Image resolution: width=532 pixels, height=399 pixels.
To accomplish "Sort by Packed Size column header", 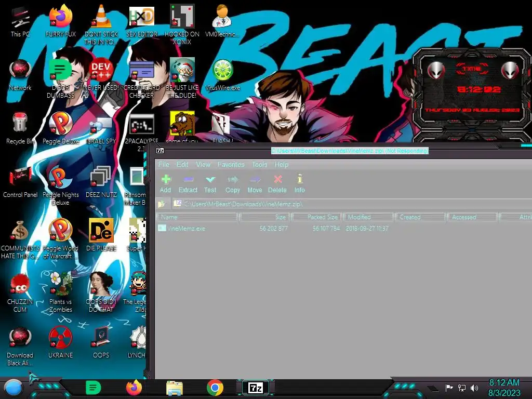I will (x=317, y=217).
